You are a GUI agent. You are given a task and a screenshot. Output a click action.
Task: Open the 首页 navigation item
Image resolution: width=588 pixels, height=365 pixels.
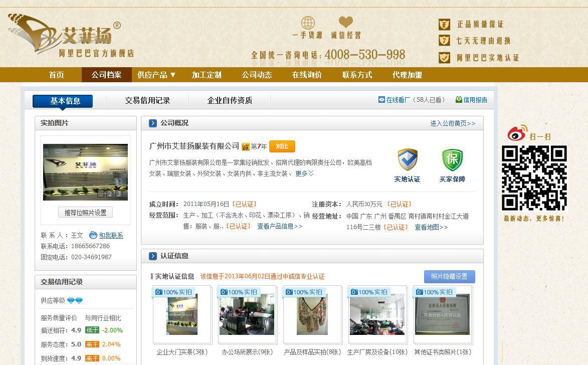(x=56, y=75)
